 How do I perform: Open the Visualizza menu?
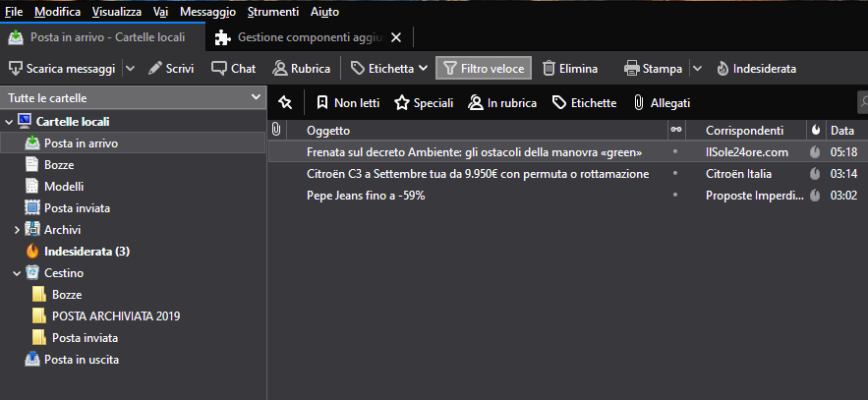point(117,12)
